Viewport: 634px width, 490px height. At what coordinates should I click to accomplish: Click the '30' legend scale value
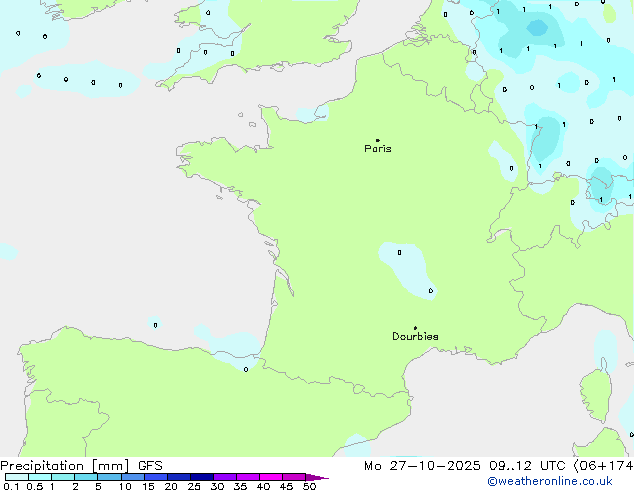[217, 486]
